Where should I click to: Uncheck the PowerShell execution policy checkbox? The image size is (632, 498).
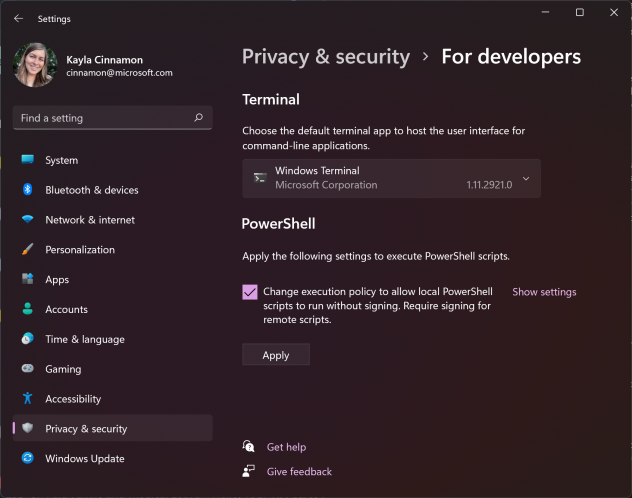tap(250, 292)
